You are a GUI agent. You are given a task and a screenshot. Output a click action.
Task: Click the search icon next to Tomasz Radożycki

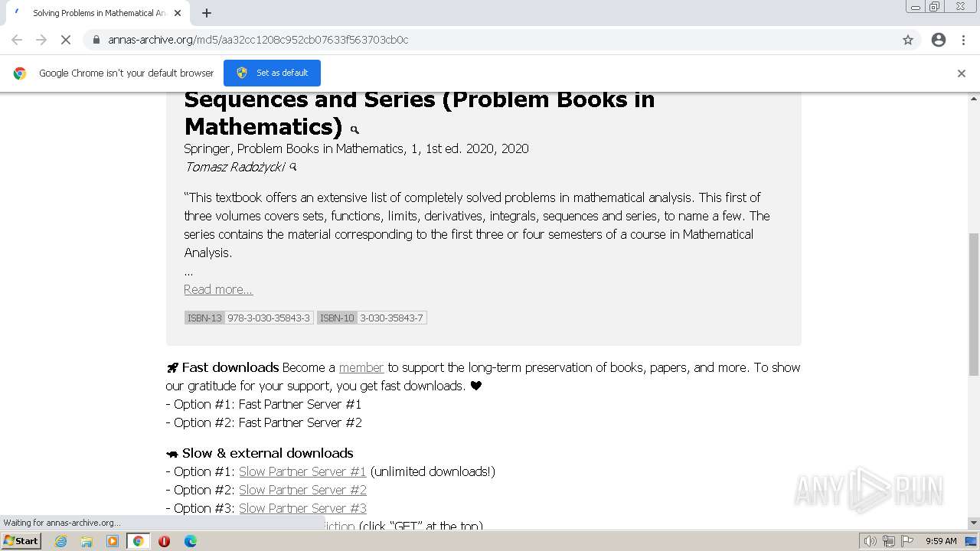point(292,167)
